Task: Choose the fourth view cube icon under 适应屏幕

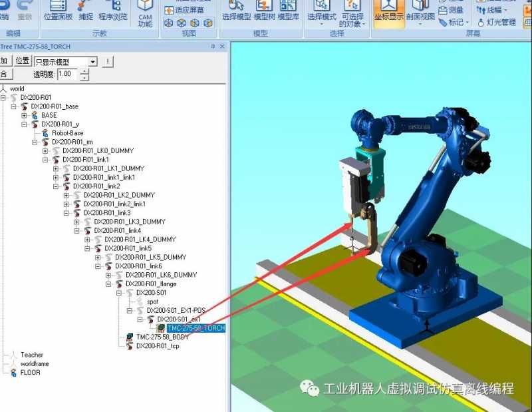Action: coord(208,23)
